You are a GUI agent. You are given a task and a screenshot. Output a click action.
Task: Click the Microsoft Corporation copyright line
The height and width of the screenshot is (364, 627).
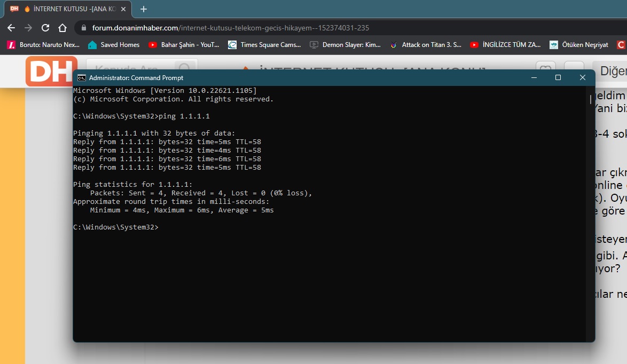pyautogui.click(x=174, y=99)
